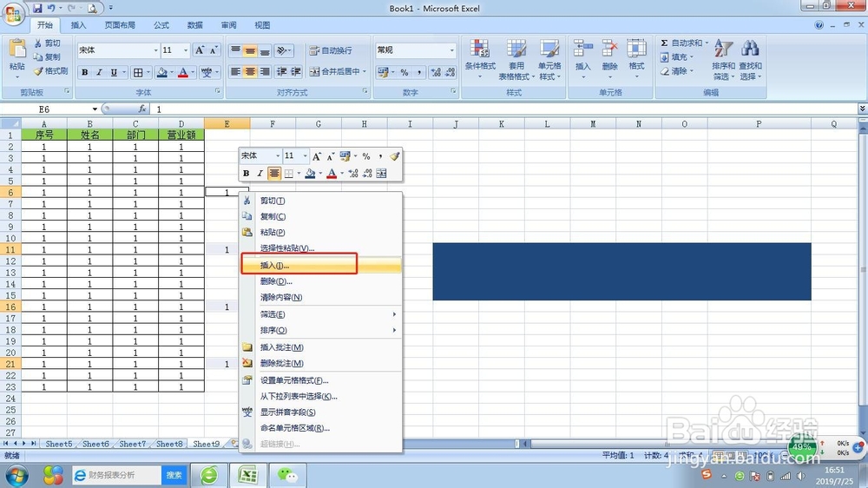Expand 自动求和 AutoSum dropdown arrow

click(x=707, y=43)
